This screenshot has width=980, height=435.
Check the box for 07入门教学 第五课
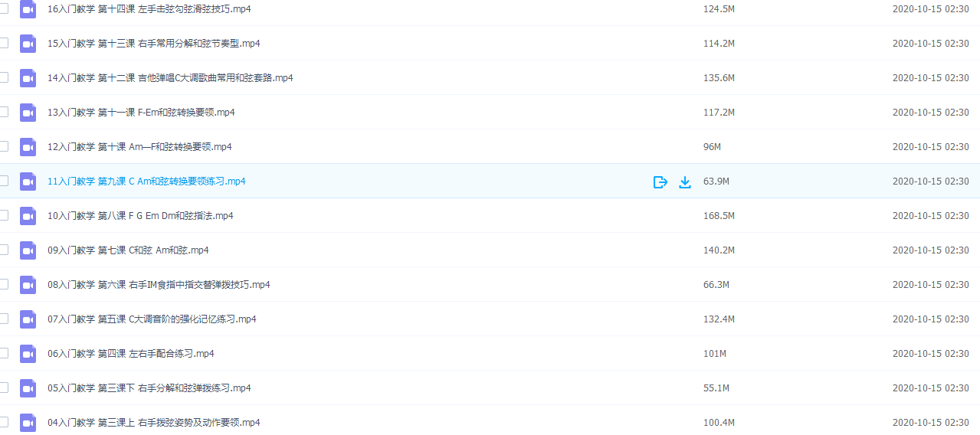[x=3, y=319]
